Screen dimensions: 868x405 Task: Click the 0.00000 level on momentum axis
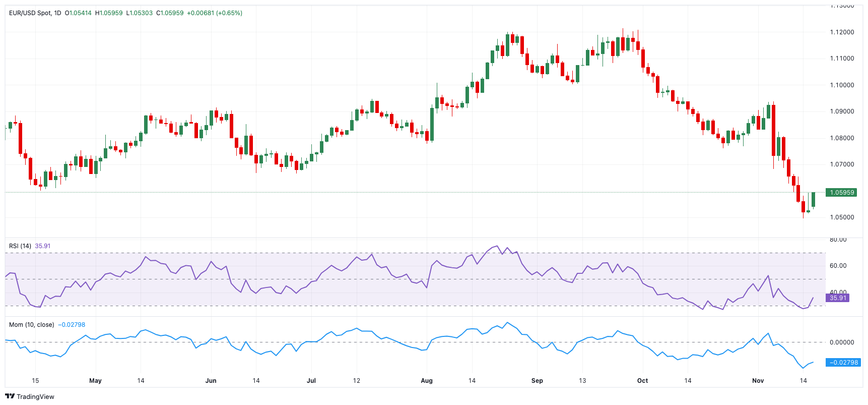click(842, 342)
